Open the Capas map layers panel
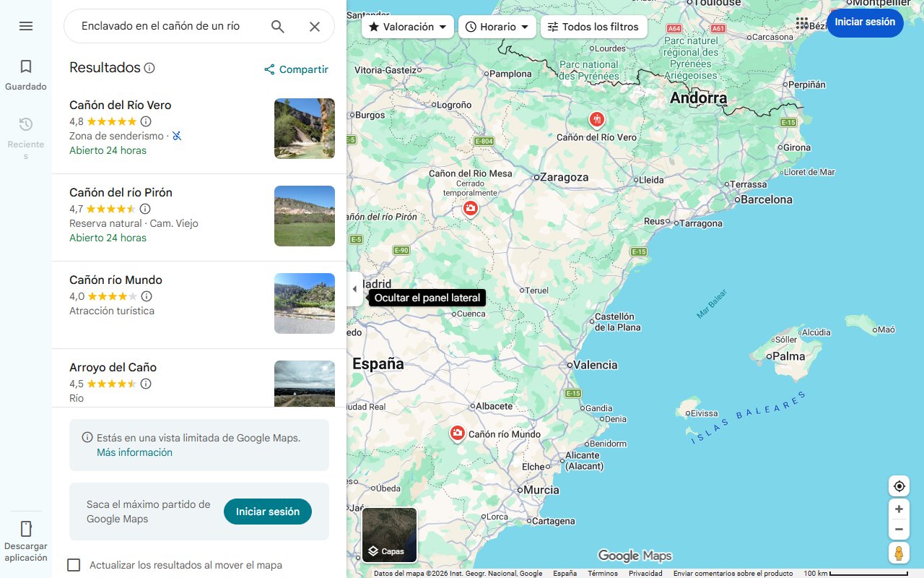 pos(389,535)
